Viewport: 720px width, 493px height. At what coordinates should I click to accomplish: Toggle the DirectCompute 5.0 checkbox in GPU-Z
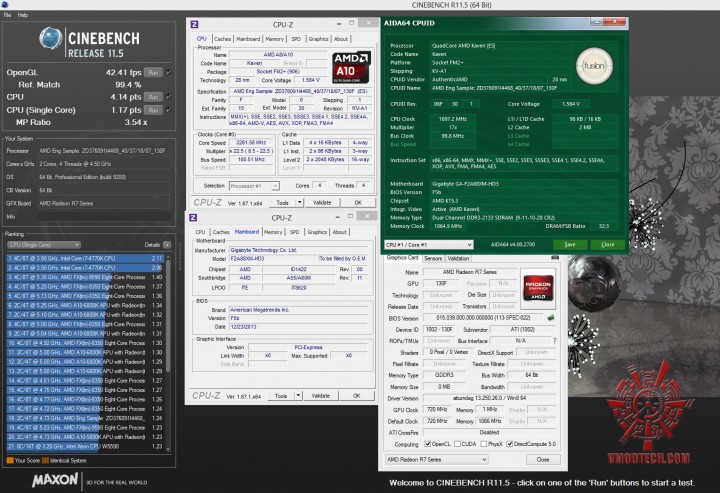pyautogui.click(x=510, y=444)
